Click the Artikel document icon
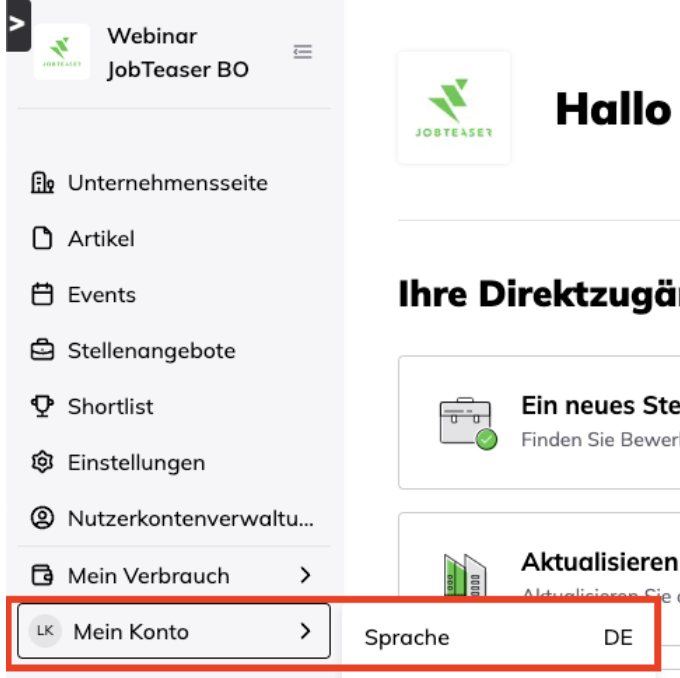Screen dimensions: 680x678 click(42, 239)
